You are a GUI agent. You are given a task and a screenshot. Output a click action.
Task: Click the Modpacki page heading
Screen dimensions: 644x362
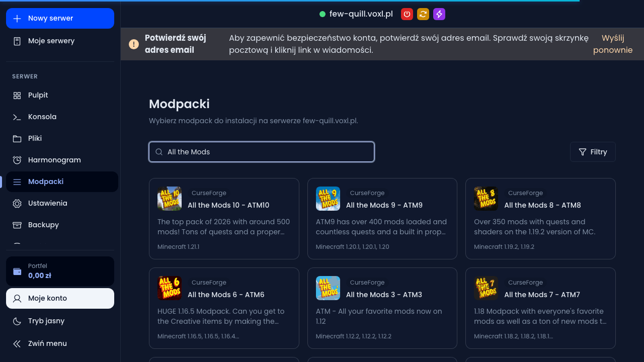(x=179, y=104)
